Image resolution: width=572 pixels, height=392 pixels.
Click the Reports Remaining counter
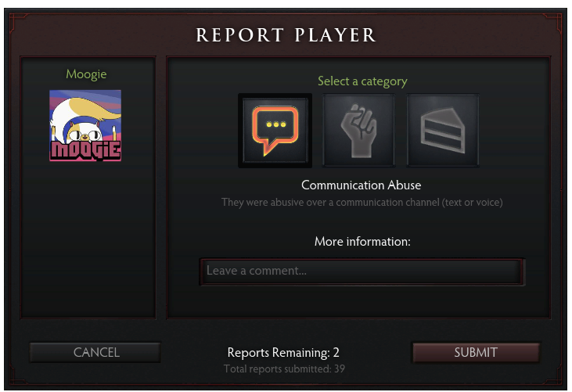(283, 353)
